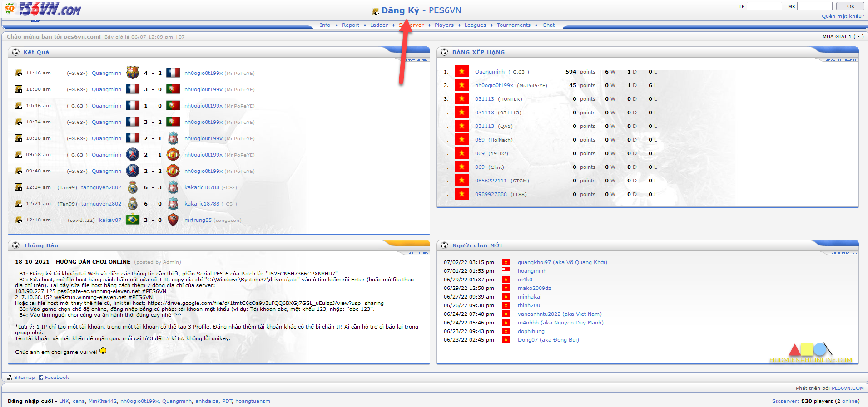Viewport: 868px width, 407px height.
Task: Open kakaric18788 in the 12:21 am result
Action: pyautogui.click(x=202, y=203)
